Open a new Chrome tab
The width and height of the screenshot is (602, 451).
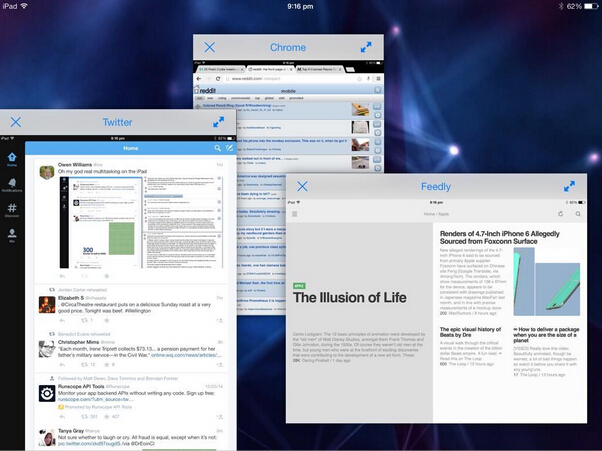(350, 69)
